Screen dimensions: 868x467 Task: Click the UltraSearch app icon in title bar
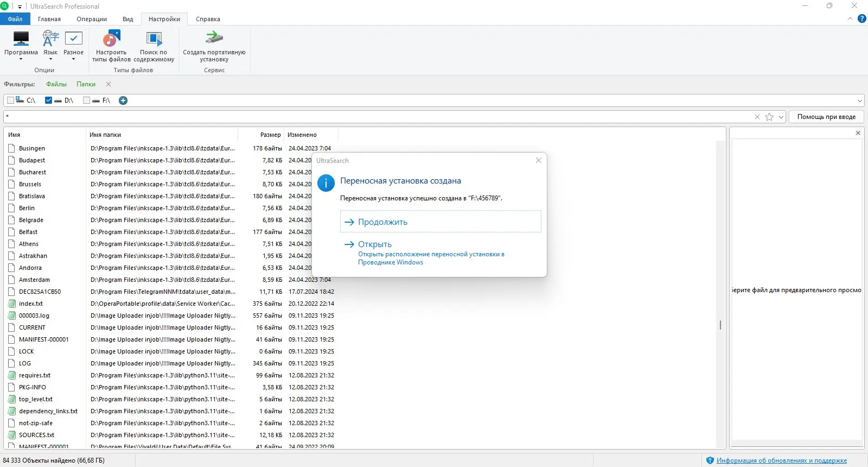click(5, 6)
